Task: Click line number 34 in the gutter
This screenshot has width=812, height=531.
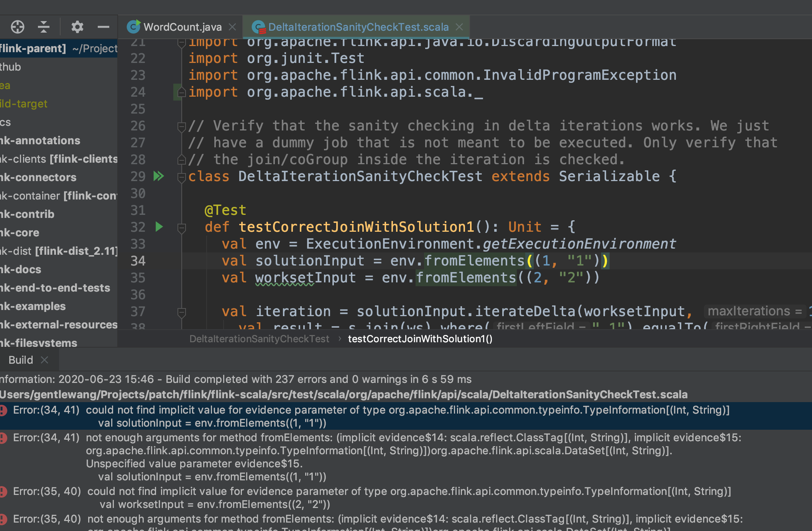Action: point(138,261)
